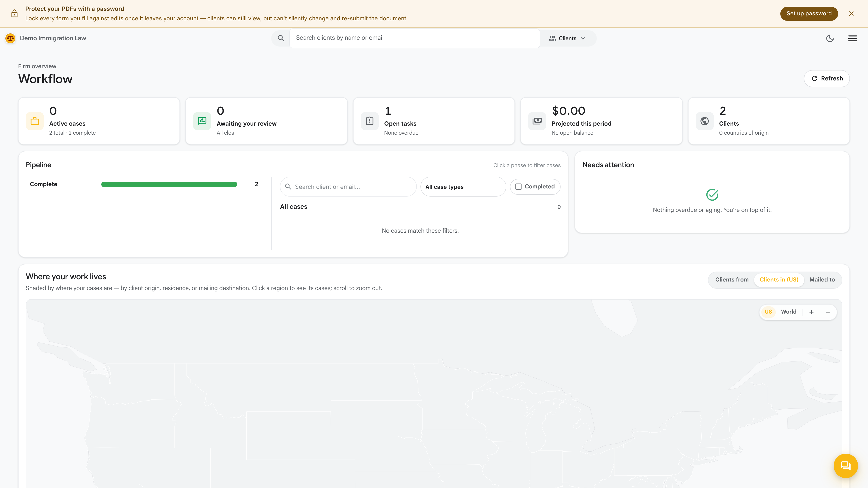Click the padlock icon in the banner
This screenshot has width=868, height=488.
tap(14, 14)
